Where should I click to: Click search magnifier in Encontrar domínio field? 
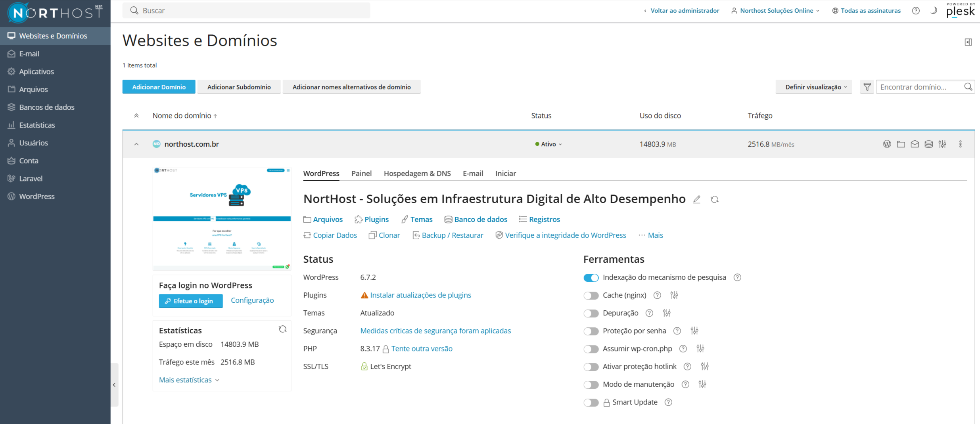(968, 87)
